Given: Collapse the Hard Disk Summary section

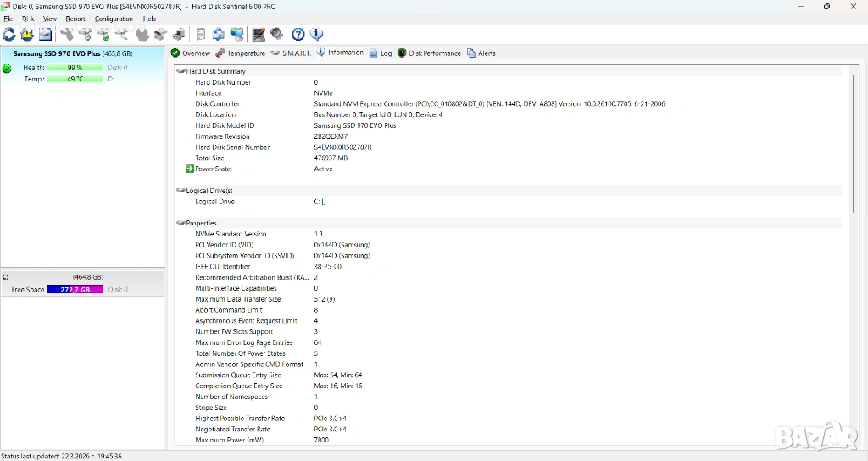Looking at the screenshot, I should 181,71.
